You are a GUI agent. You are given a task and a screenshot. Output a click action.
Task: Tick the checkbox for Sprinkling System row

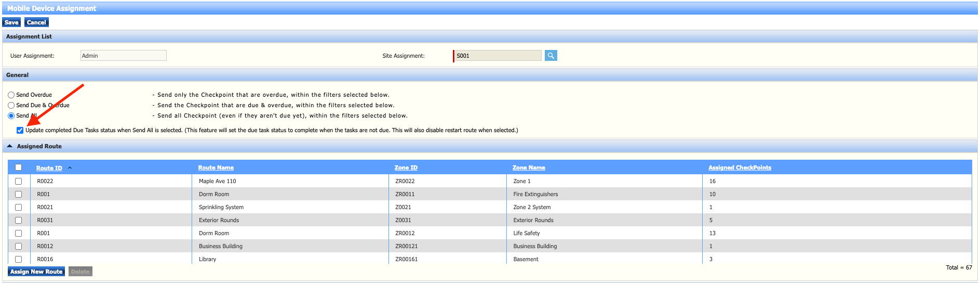point(19,208)
